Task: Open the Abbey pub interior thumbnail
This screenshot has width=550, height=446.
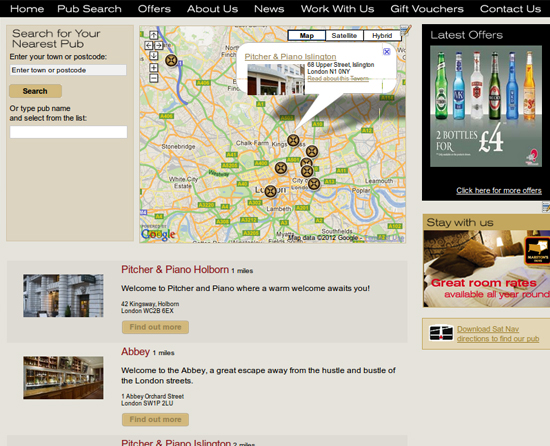Action: [63, 378]
